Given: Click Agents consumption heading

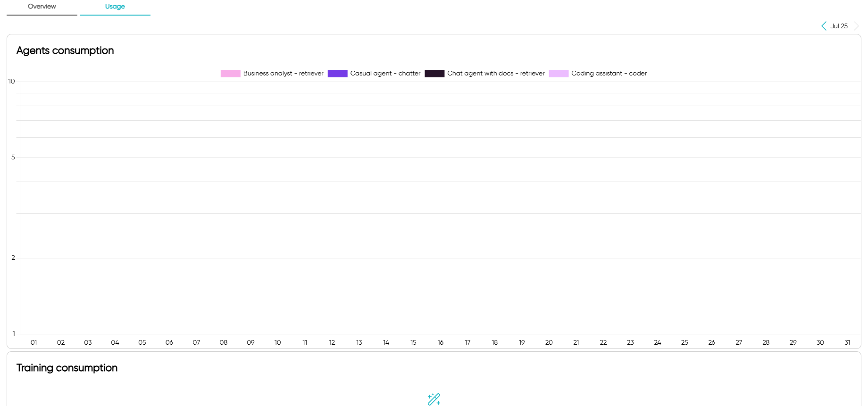Looking at the screenshot, I should [x=65, y=50].
